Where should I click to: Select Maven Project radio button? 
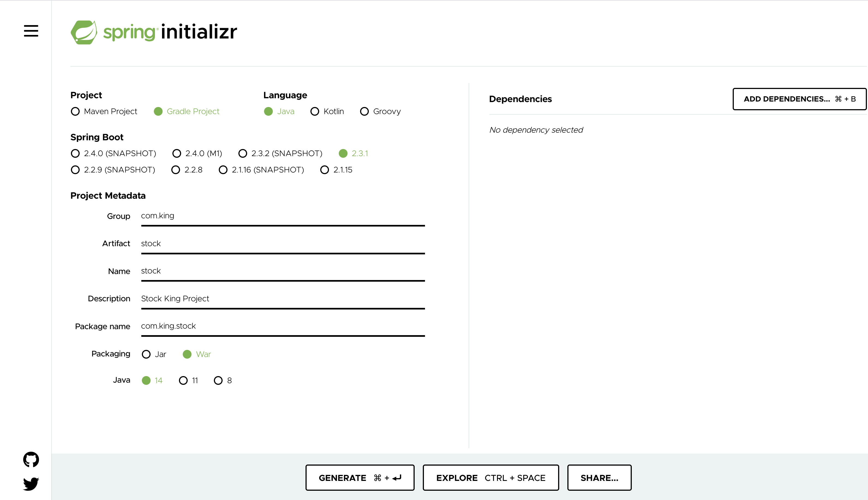click(75, 112)
